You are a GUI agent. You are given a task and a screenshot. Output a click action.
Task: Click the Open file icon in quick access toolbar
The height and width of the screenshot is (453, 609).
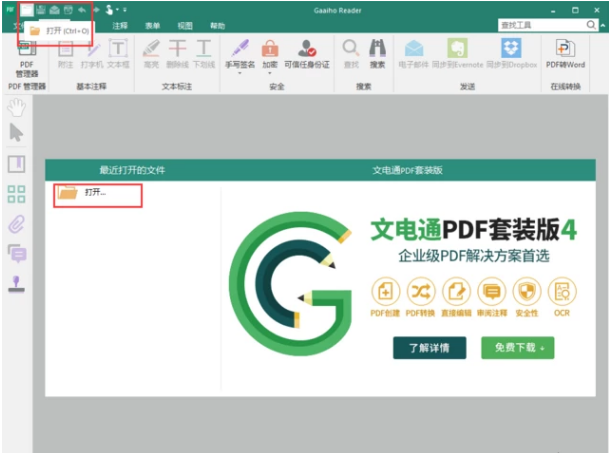(x=27, y=10)
